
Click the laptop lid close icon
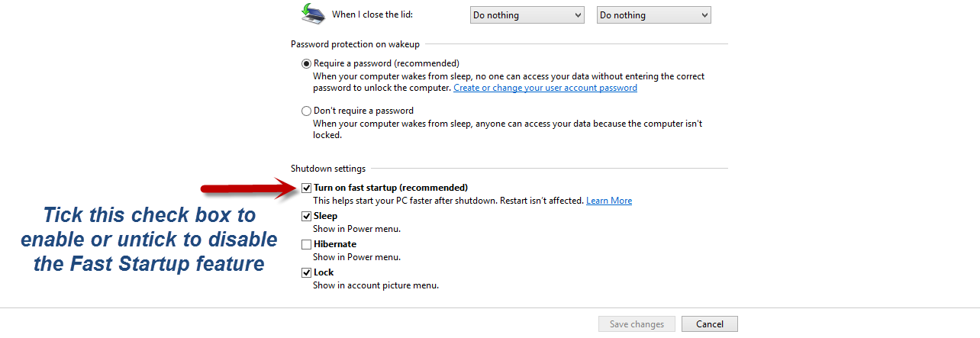coord(312,13)
